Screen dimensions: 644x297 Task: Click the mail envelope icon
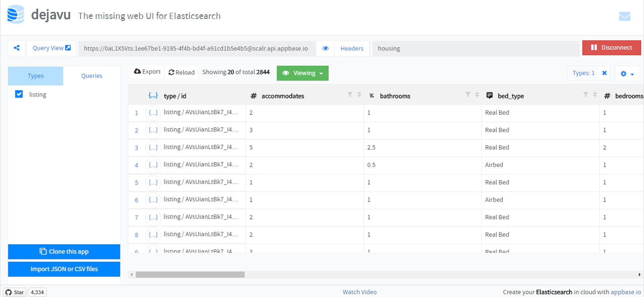tap(624, 16)
